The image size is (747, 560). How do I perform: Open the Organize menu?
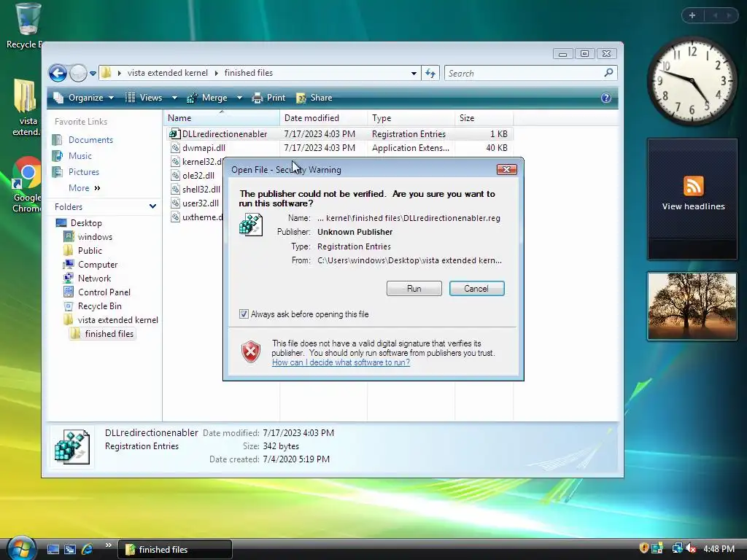pos(84,98)
